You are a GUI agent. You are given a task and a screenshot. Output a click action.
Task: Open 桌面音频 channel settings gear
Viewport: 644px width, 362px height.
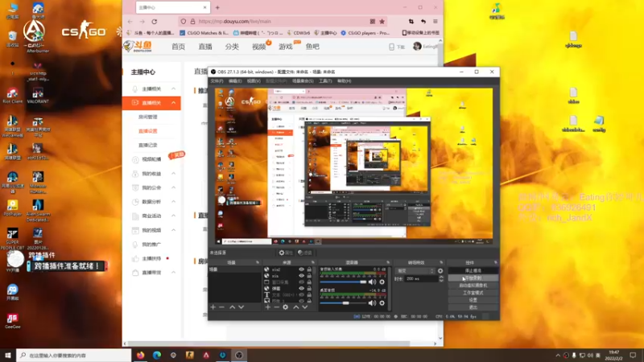(382, 303)
